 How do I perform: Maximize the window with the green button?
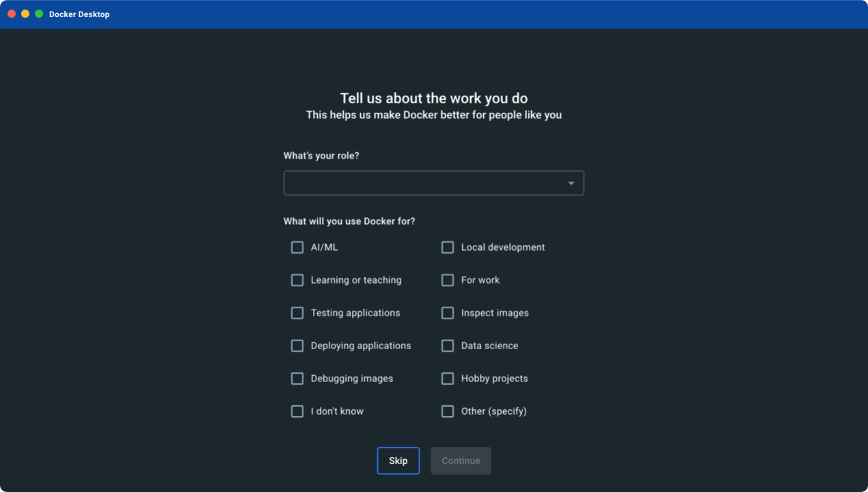tap(39, 14)
